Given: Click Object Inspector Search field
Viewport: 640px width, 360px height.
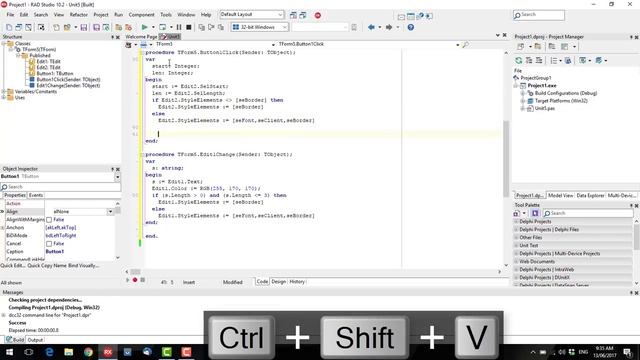Looking at the screenshot, I should [60, 187].
